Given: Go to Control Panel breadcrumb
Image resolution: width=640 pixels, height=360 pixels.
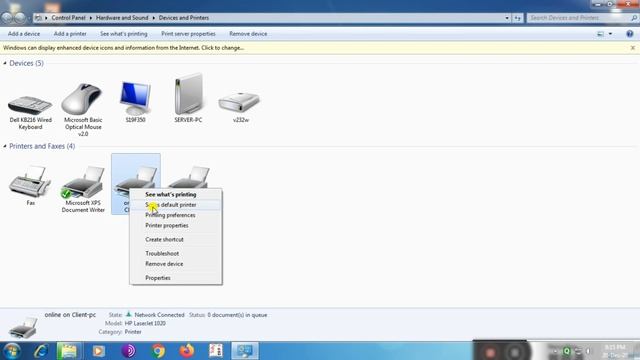Looking at the screenshot, I should (x=69, y=18).
